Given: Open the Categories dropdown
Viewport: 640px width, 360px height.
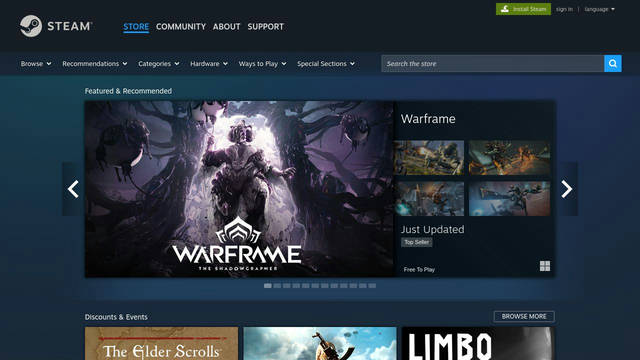Looking at the screenshot, I should (159, 64).
